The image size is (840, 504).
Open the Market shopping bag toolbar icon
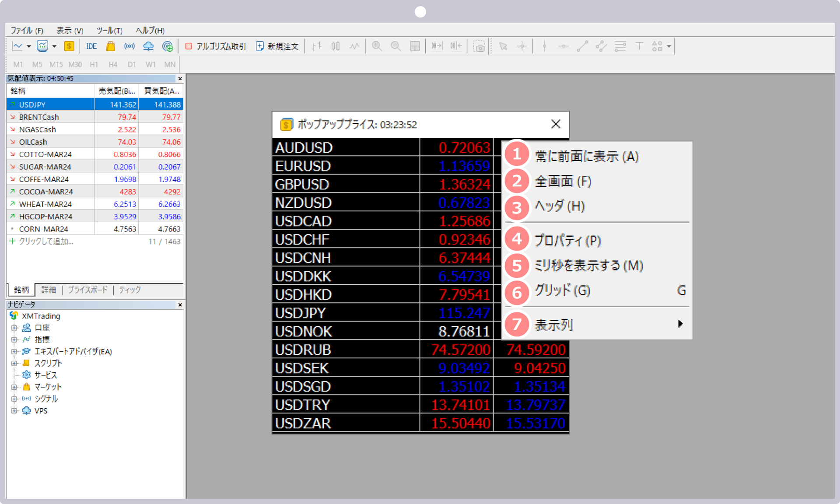coord(110,46)
